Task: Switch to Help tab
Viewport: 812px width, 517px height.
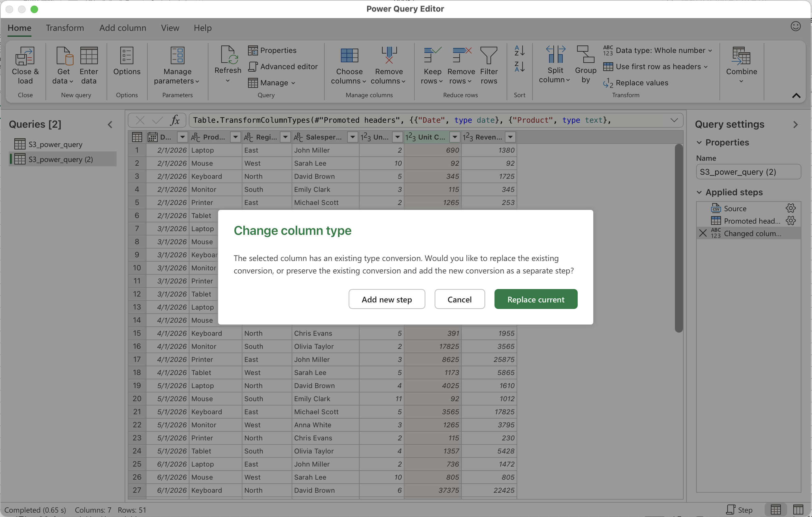Action: coord(203,28)
